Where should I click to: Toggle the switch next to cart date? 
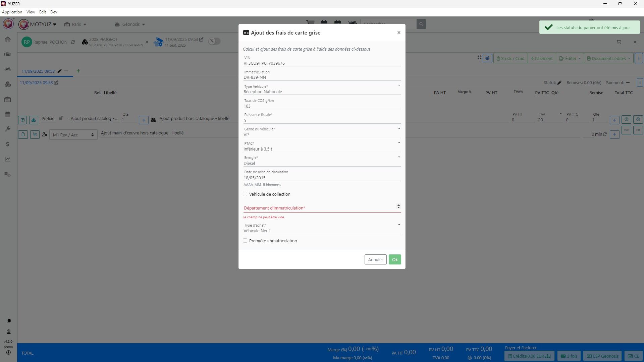[214, 42]
